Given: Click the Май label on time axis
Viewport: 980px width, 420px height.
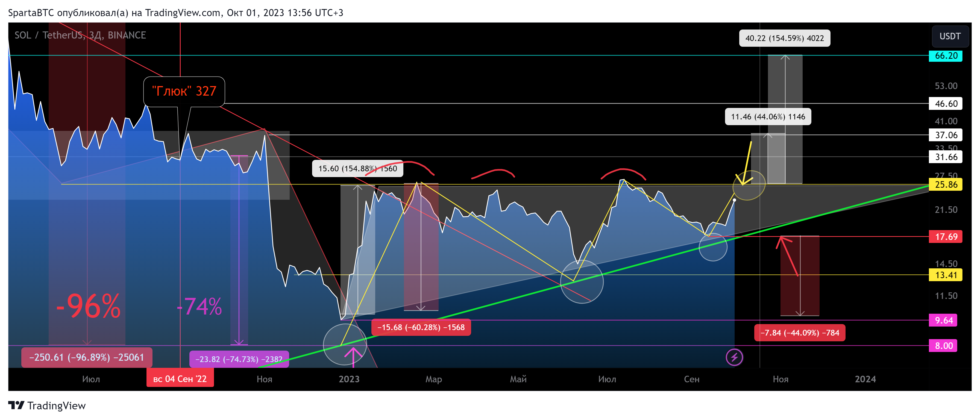Looking at the screenshot, I should [518, 379].
